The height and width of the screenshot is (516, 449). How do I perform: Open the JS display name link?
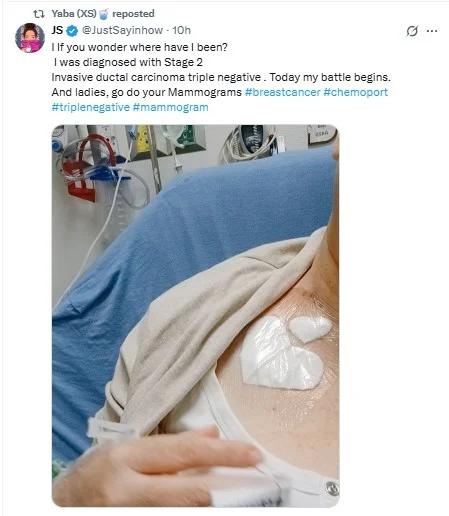coord(57,30)
